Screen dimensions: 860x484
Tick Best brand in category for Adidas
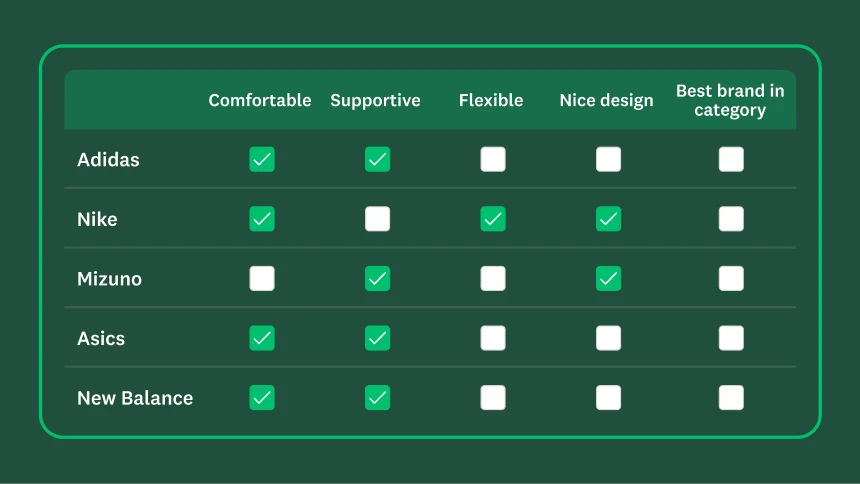point(731,159)
